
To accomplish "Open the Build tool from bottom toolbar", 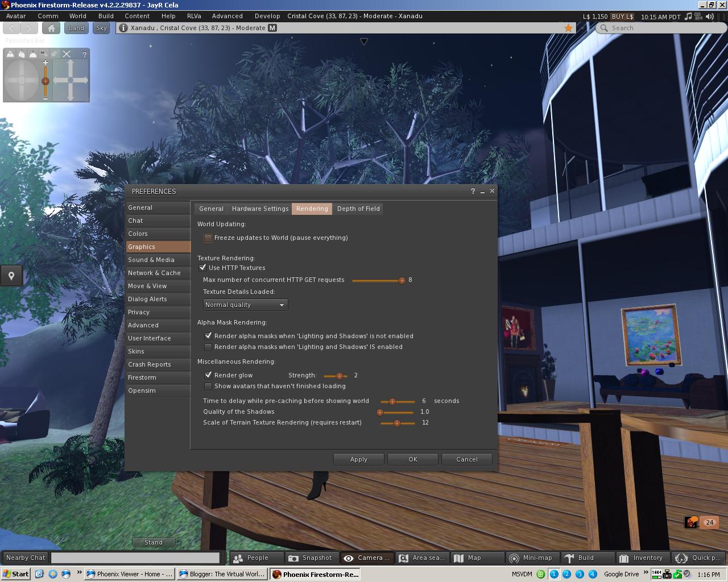I will click(x=587, y=558).
